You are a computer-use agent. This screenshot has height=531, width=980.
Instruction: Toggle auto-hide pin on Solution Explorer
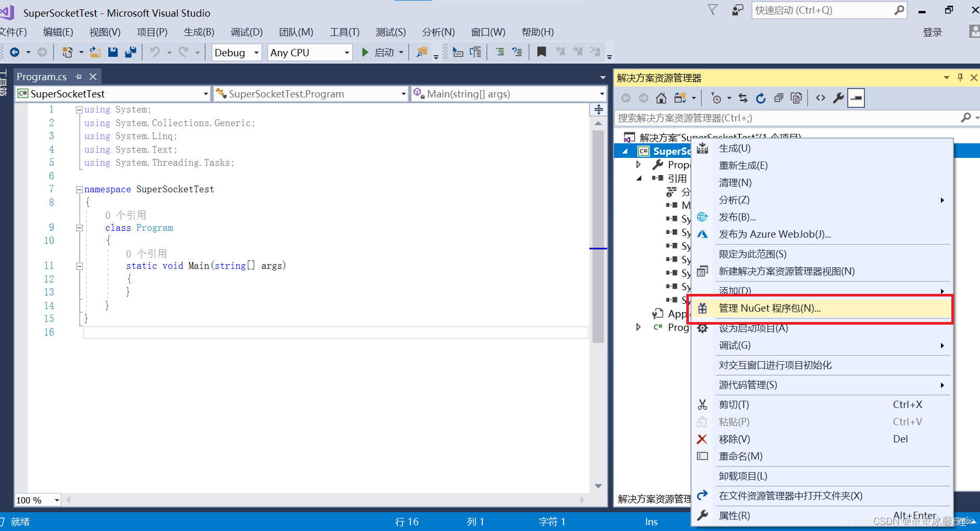pos(960,77)
